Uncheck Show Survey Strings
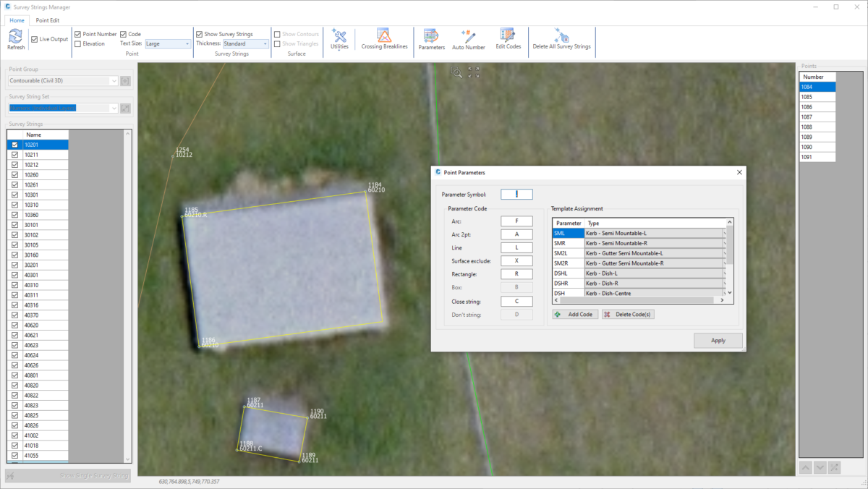Image resolution: width=868 pixels, height=489 pixels. 200,33
